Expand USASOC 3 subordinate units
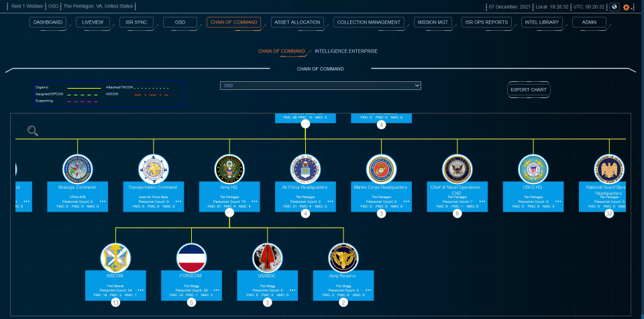The image size is (644, 319). 268,303
